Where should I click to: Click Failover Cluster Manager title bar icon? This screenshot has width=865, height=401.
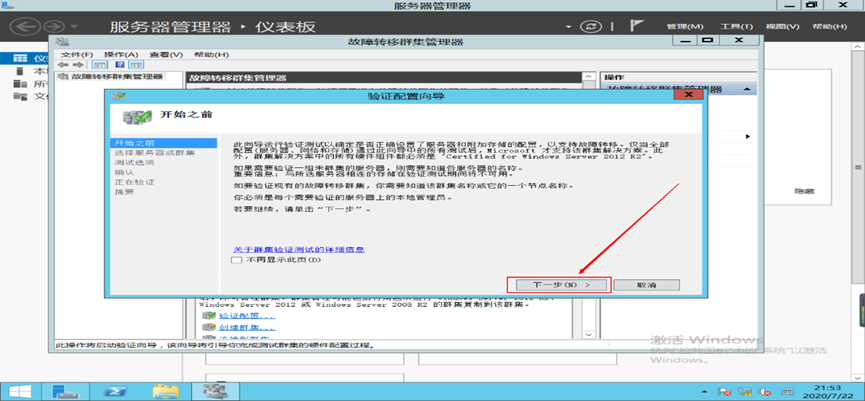click(62, 41)
